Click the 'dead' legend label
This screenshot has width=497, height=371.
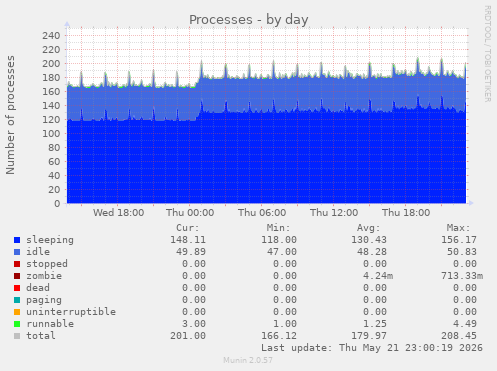[38, 288]
